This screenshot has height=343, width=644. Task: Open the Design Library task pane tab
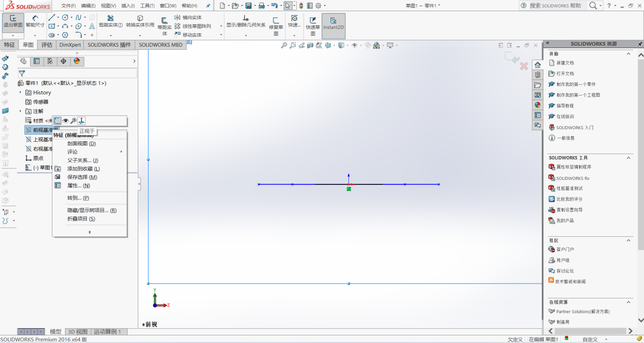click(x=537, y=74)
